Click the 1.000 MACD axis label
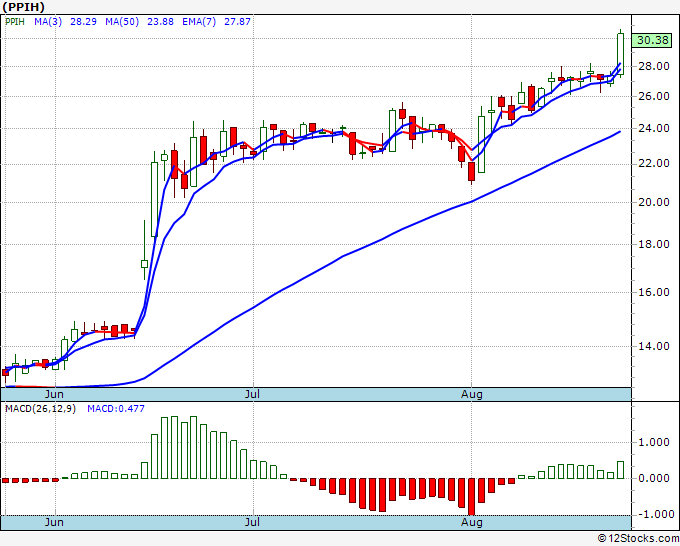680x546 pixels. (x=654, y=442)
